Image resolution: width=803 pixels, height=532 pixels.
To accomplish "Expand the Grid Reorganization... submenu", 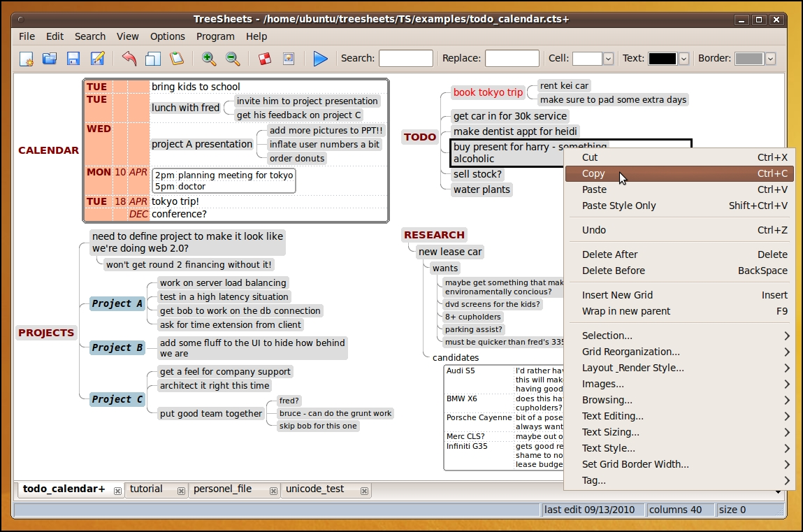I will (680, 352).
